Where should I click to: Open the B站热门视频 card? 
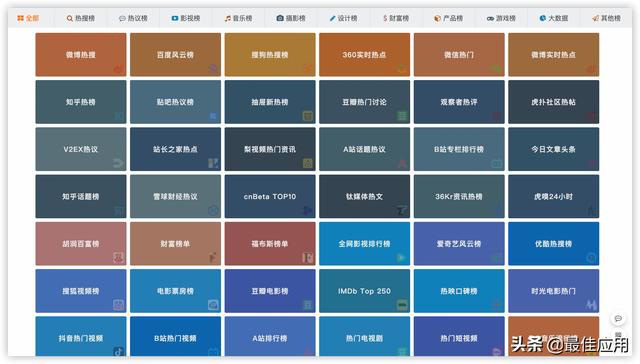pos(176,337)
